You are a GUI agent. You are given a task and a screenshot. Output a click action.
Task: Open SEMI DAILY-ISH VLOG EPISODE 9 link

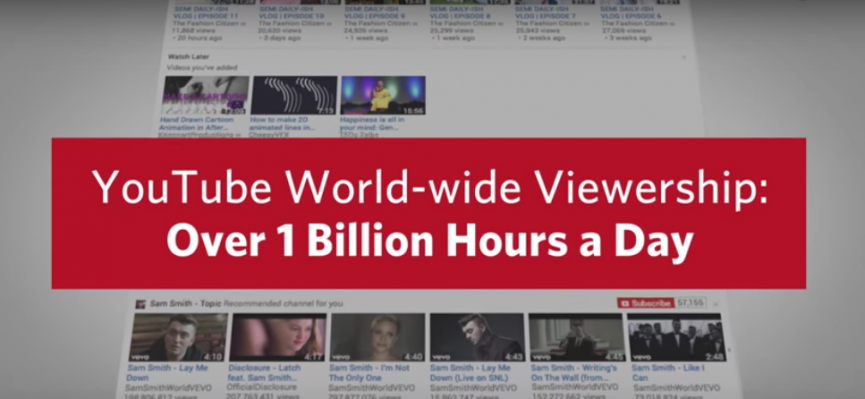375,13
